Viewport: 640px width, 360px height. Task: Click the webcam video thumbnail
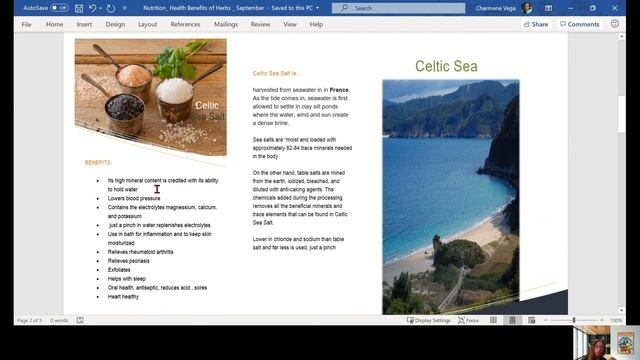coord(607,343)
